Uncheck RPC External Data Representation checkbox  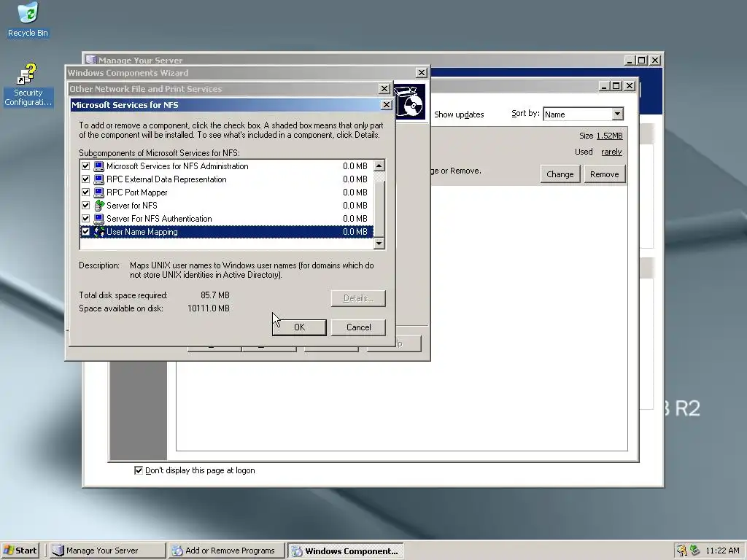(x=86, y=179)
